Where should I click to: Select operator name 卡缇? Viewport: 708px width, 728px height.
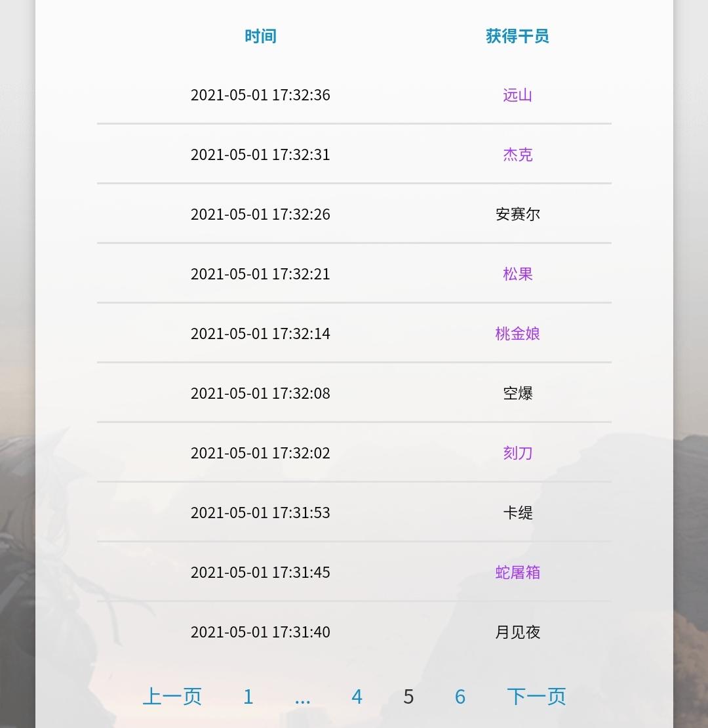tap(517, 513)
